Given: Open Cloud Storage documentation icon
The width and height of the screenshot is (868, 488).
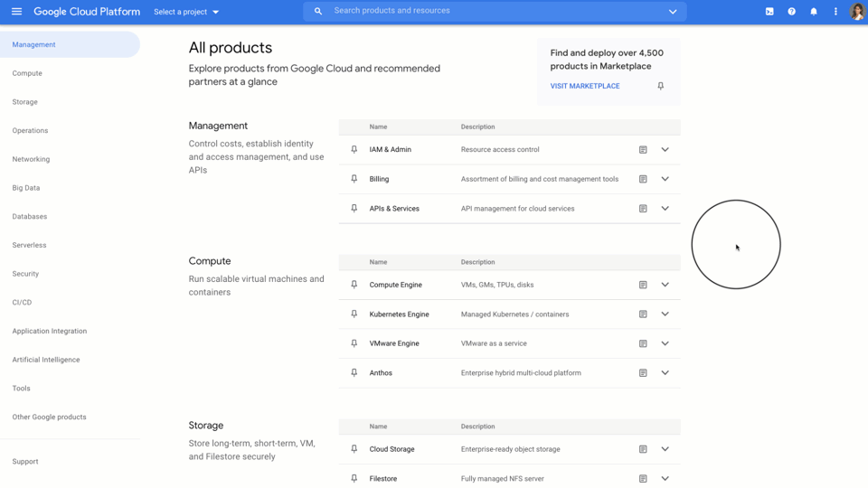Looking at the screenshot, I should [x=643, y=449].
